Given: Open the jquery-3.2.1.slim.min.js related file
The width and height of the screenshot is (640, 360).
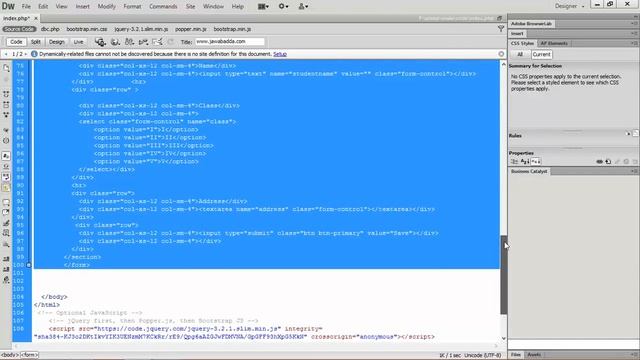Looking at the screenshot, I should coord(141,29).
